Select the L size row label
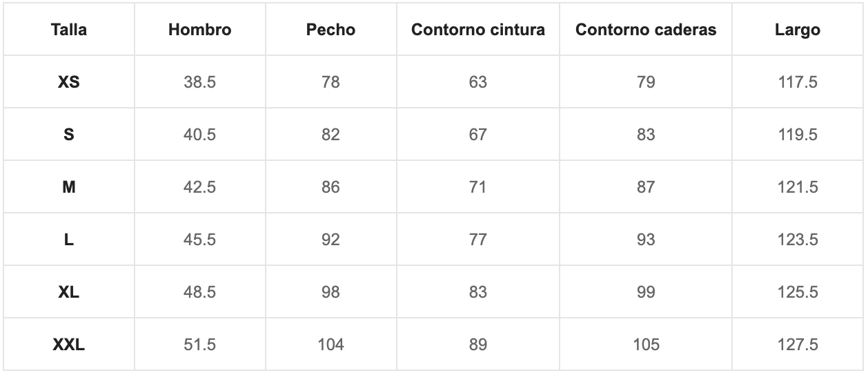 click(x=69, y=240)
